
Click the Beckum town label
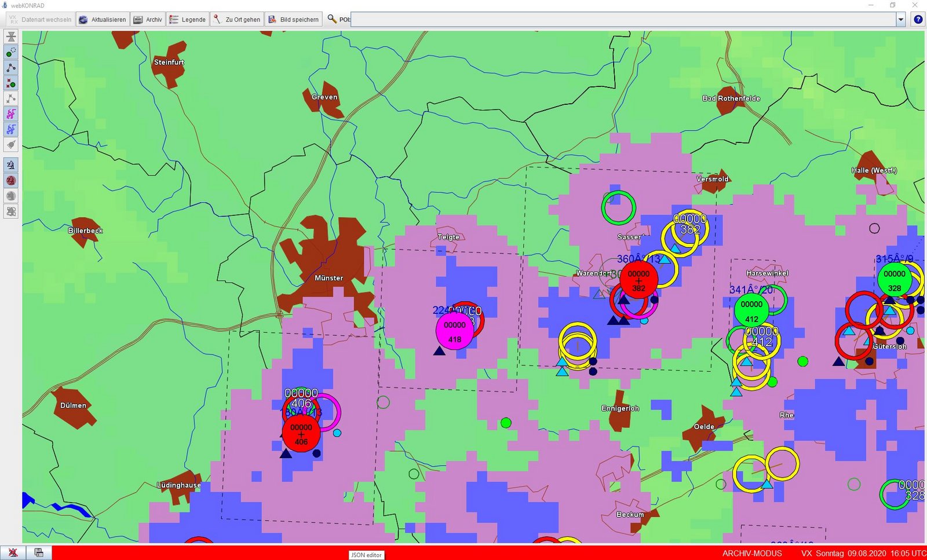pos(630,514)
